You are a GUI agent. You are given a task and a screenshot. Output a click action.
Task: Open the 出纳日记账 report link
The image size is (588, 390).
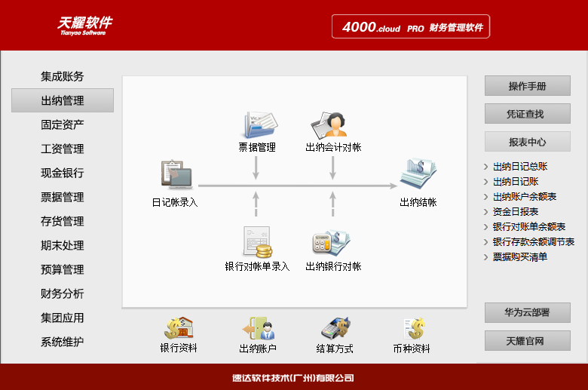click(516, 182)
